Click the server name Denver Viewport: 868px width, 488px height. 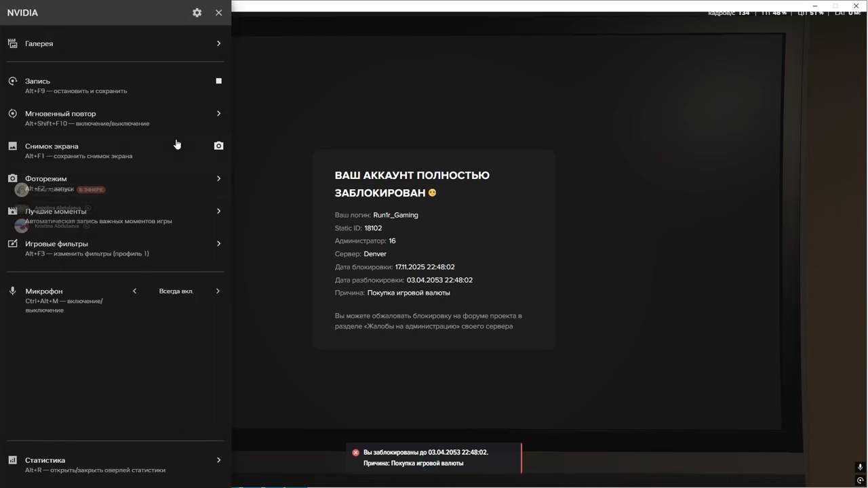point(375,254)
